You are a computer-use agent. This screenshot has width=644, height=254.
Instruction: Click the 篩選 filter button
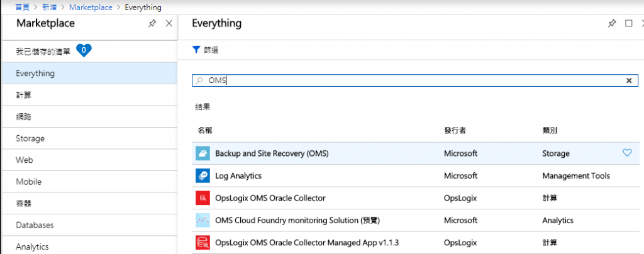point(205,50)
